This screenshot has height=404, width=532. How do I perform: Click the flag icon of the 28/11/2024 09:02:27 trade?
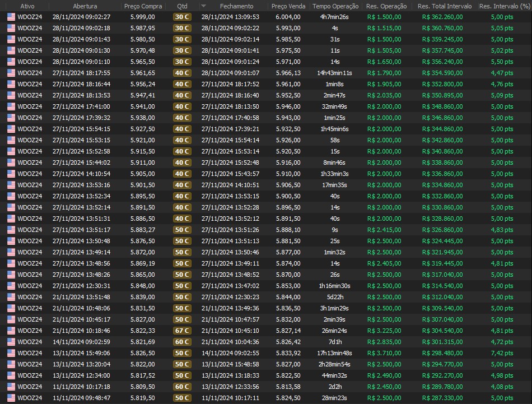[x=11, y=17]
